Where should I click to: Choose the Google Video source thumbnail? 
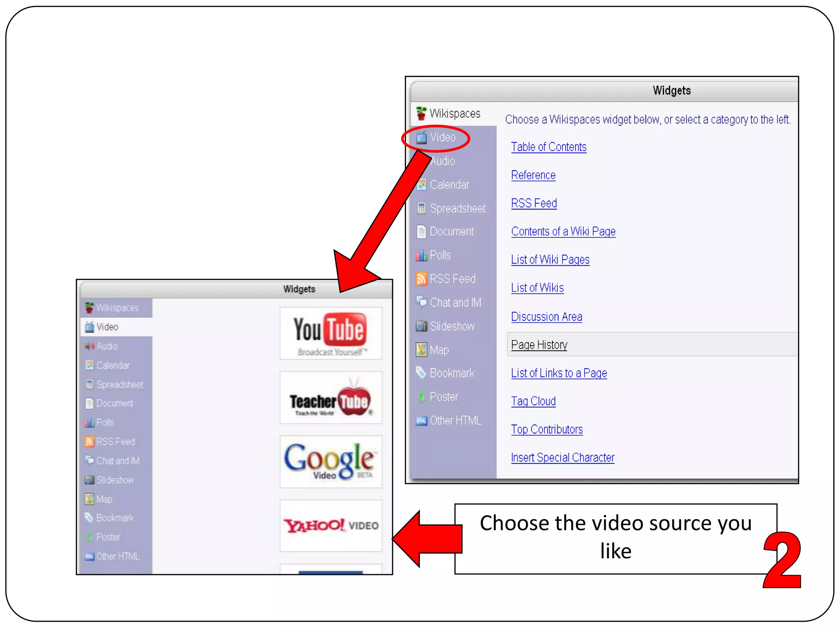(331, 462)
